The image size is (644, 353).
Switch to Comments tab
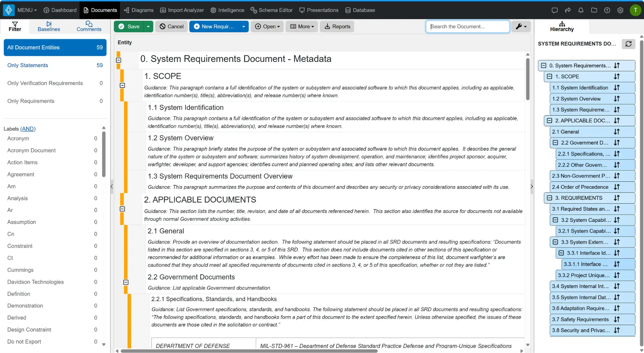click(x=89, y=27)
